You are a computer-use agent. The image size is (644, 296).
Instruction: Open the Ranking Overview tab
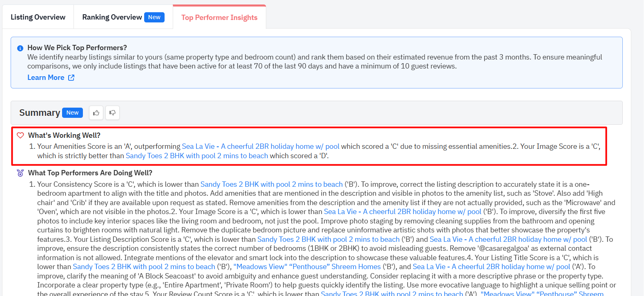tap(112, 17)
